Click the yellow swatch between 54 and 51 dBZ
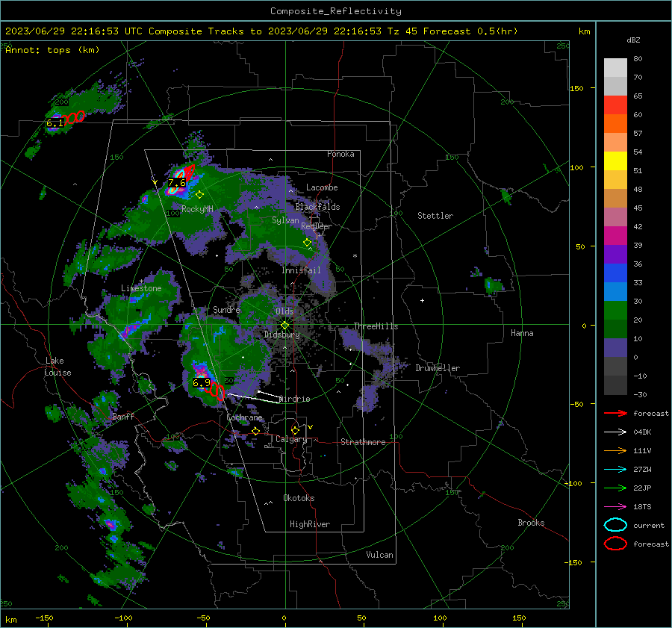 (x=615, y=161)
